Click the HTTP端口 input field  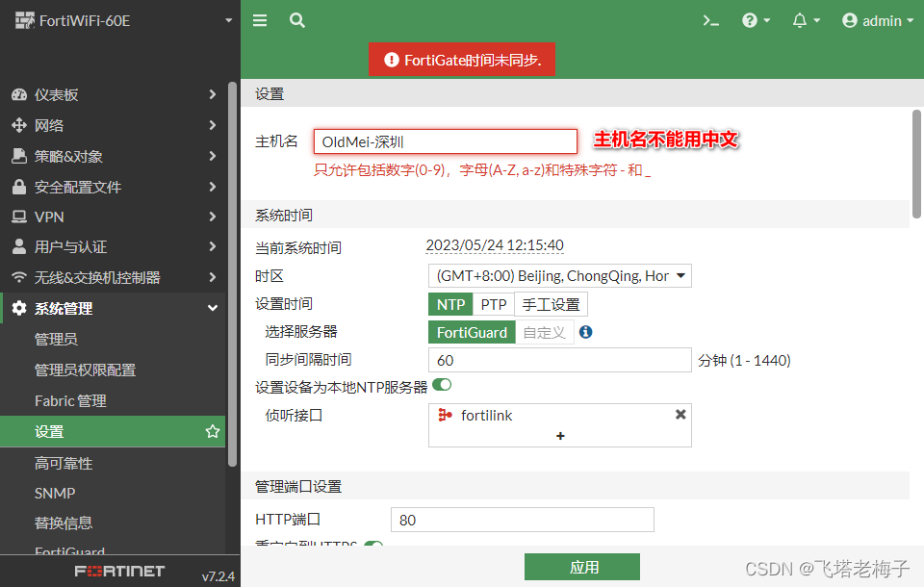tap(522, 520)
